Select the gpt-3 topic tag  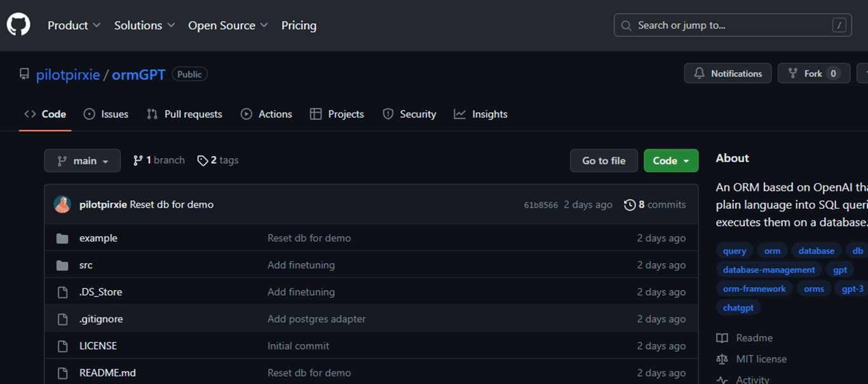point(852,289)
